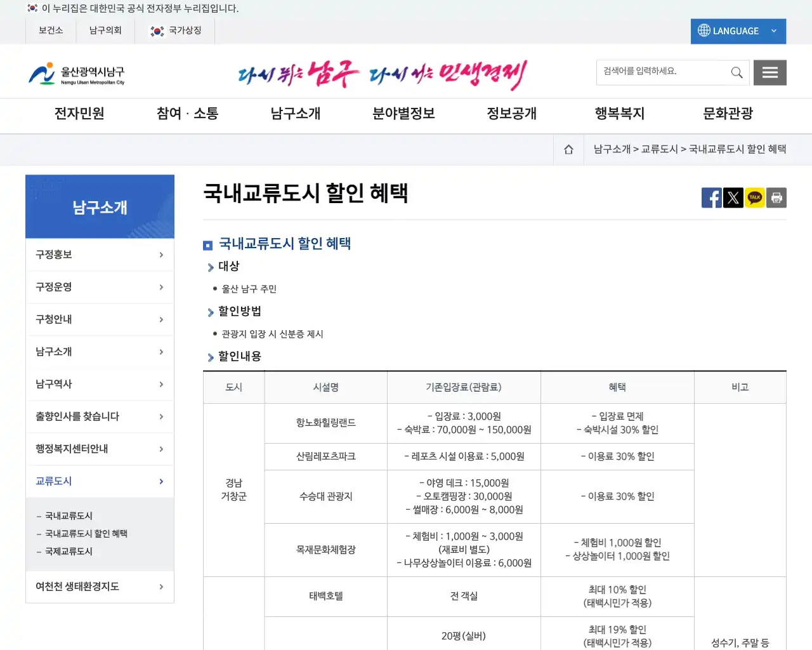Select 교류도시 sidebar item

tap(100, 482)
